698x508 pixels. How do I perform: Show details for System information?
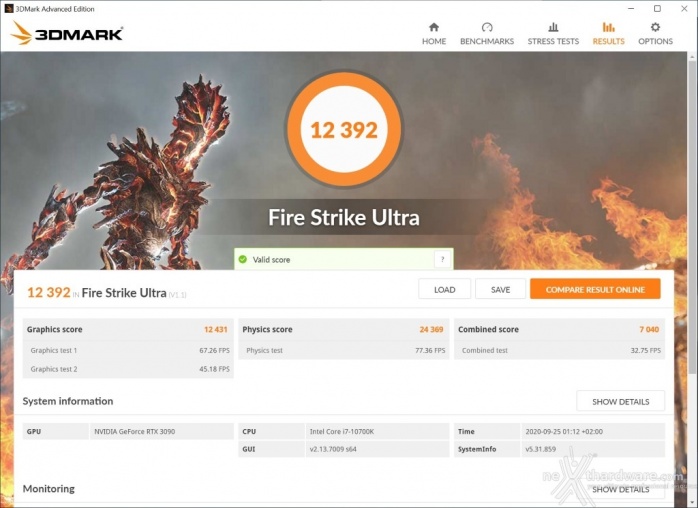pyautogui.click(x=621, y=401)
